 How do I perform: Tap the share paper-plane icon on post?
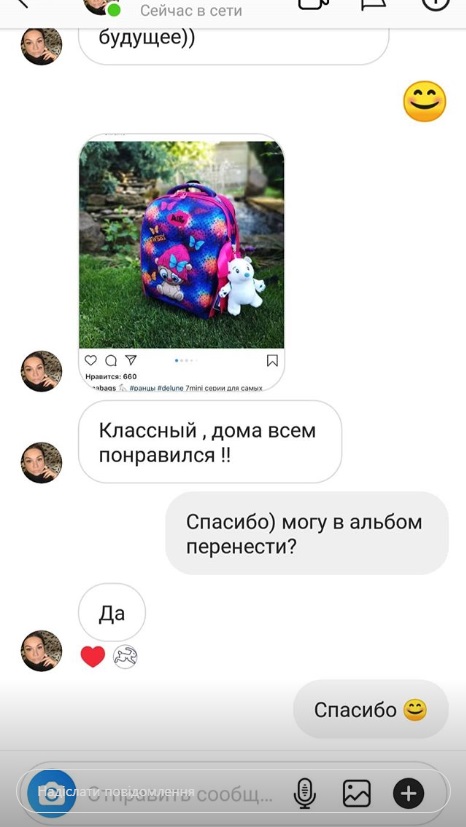(x=131, y=360)
